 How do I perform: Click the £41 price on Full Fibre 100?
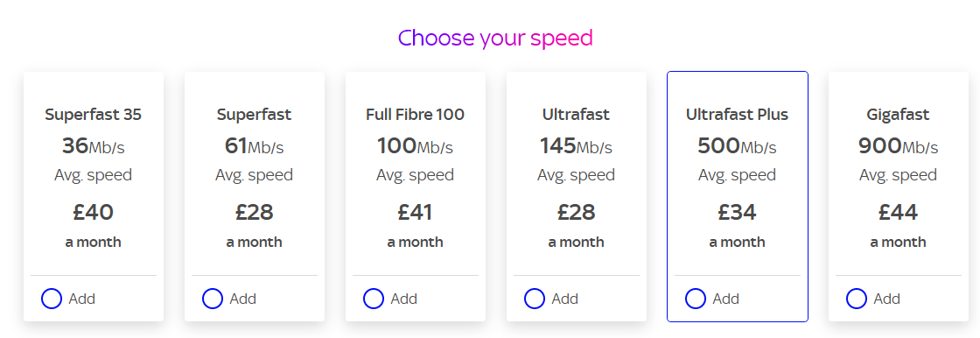415,212
